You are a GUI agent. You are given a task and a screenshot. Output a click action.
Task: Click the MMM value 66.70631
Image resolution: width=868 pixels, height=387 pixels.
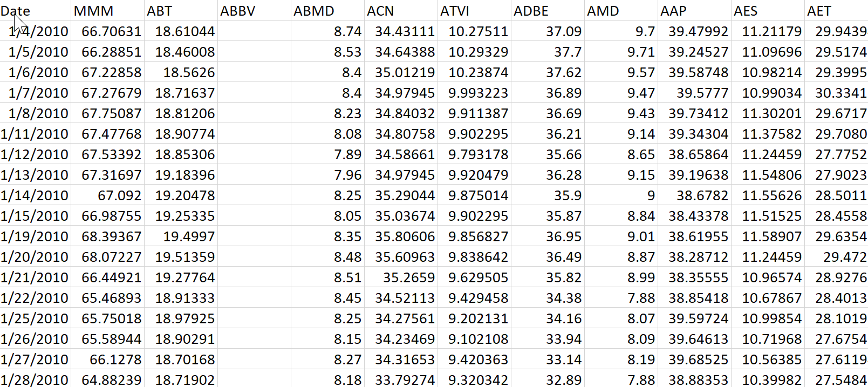[107, 31]
